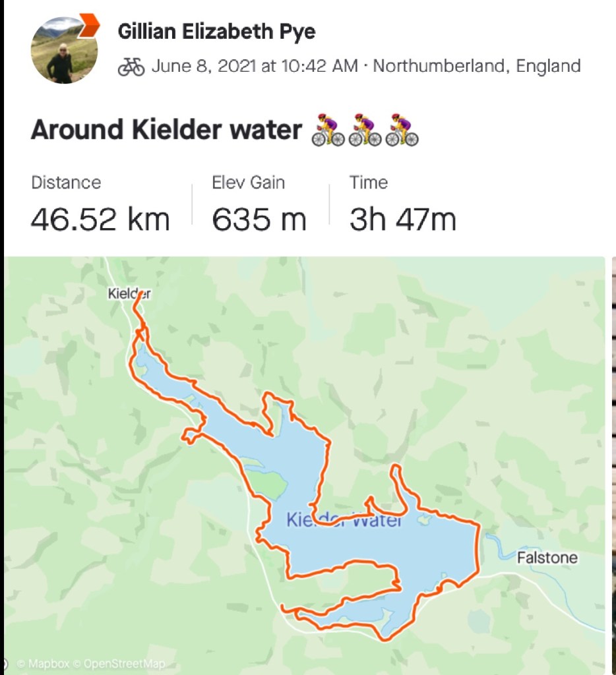This screenshot has height=675, width=616.
Task: Click the bicycle activity type icon
Action: click(x=131, y=67)
